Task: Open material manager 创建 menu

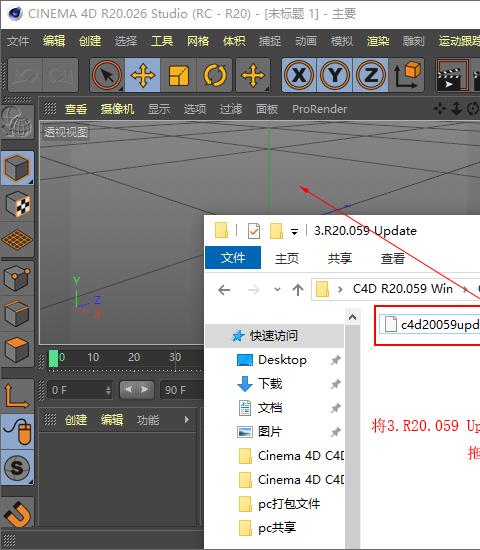Action: pyautogui.click(x=76, y=420)
